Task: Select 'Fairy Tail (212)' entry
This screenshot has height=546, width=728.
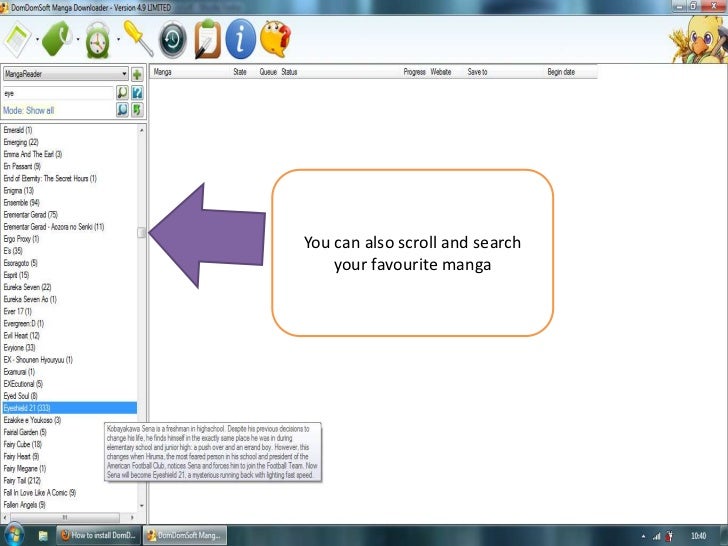Action: tap(22, 480)
